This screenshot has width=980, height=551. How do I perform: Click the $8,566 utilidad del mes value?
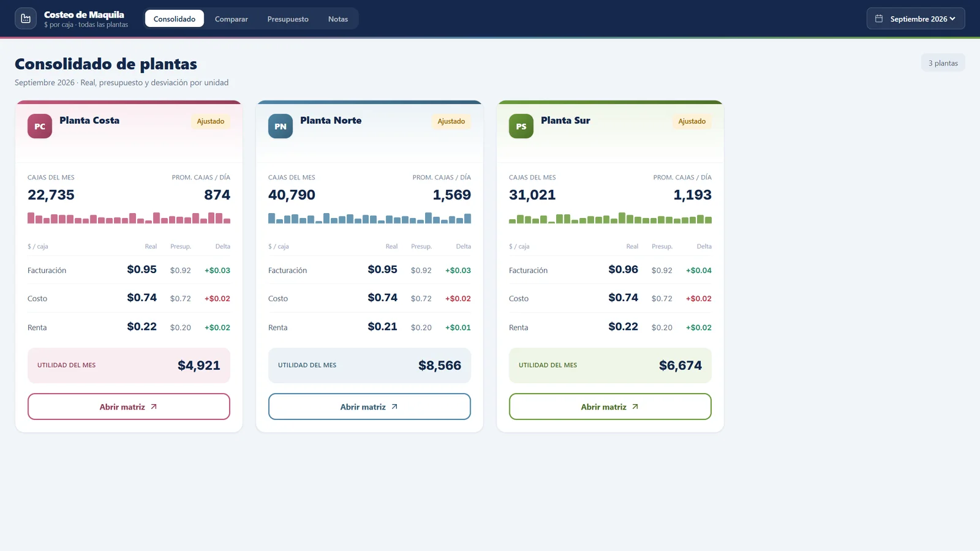[x=440, y=365]
